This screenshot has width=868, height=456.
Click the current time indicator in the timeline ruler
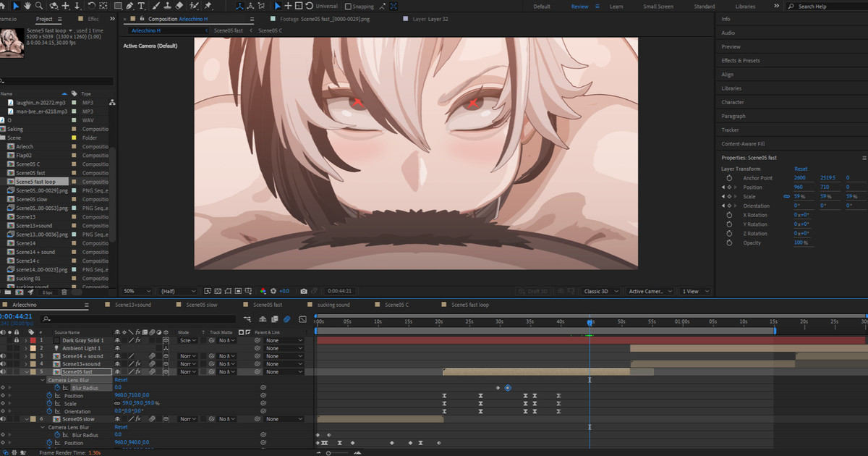point(590,322)
